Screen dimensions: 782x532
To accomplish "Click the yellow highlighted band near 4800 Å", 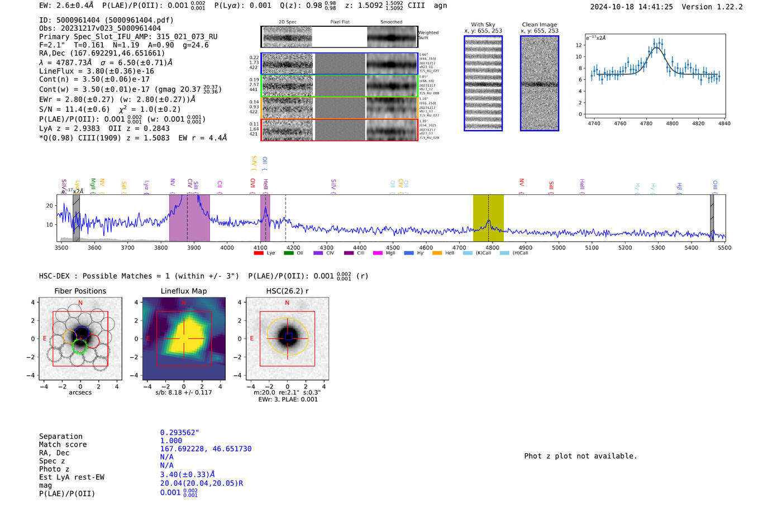I will point(488,218).
